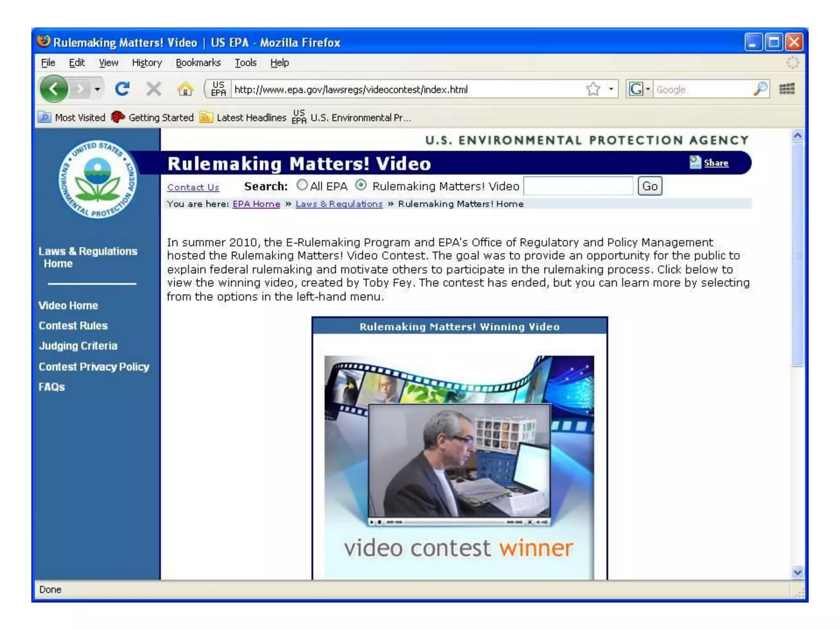
Task: Open the Latest Headlines RSS feed bookmark
Action: (x=243, y=118)
